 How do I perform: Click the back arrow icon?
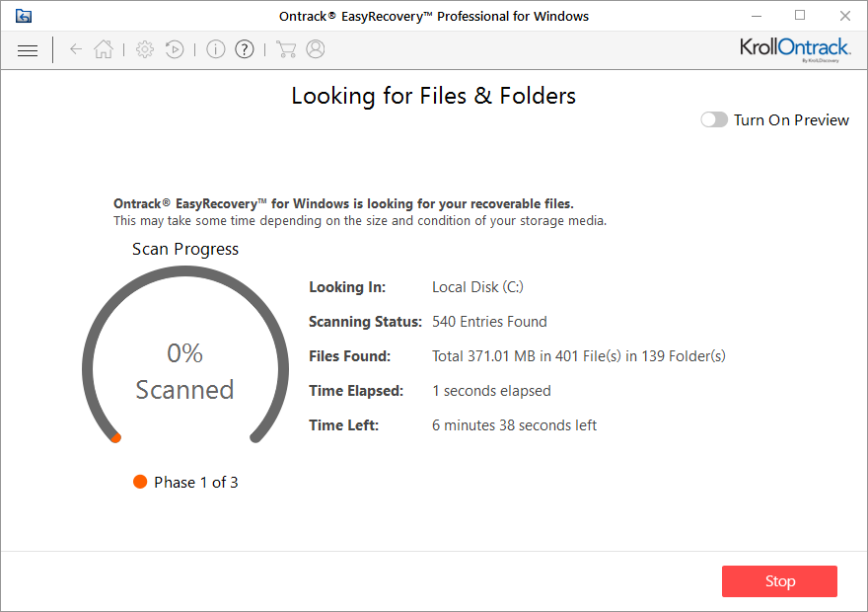tap(76, 49)
